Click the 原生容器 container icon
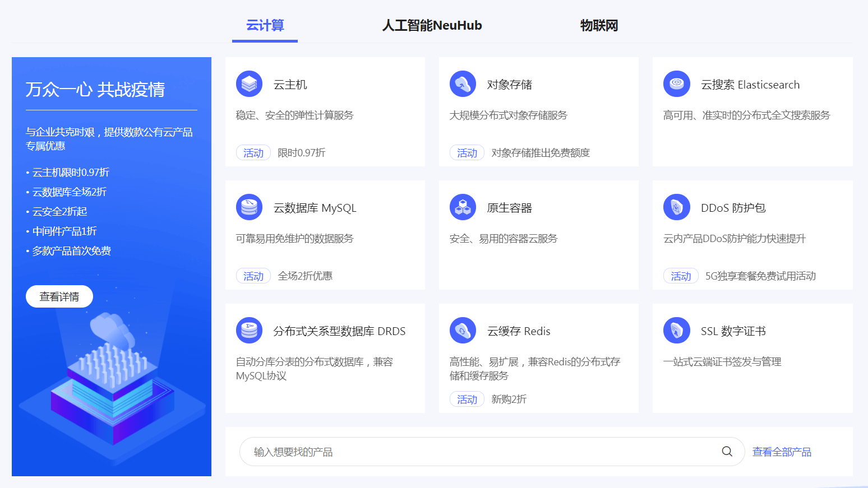 [x=463, y=207]
